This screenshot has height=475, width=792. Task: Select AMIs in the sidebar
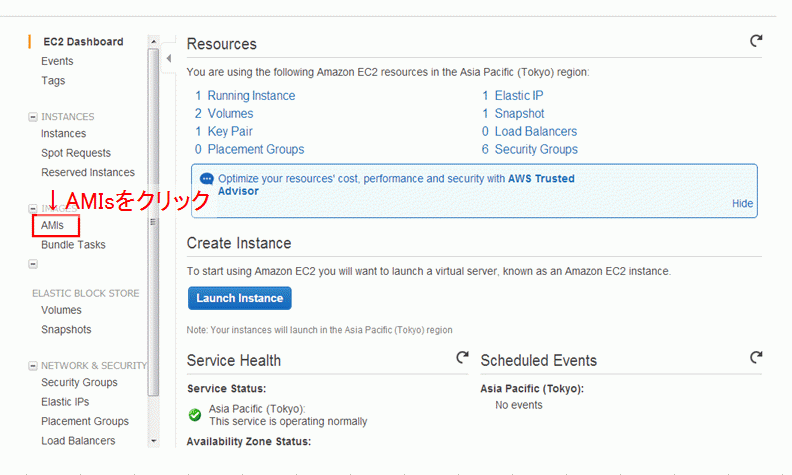click(x=53, y=225)
